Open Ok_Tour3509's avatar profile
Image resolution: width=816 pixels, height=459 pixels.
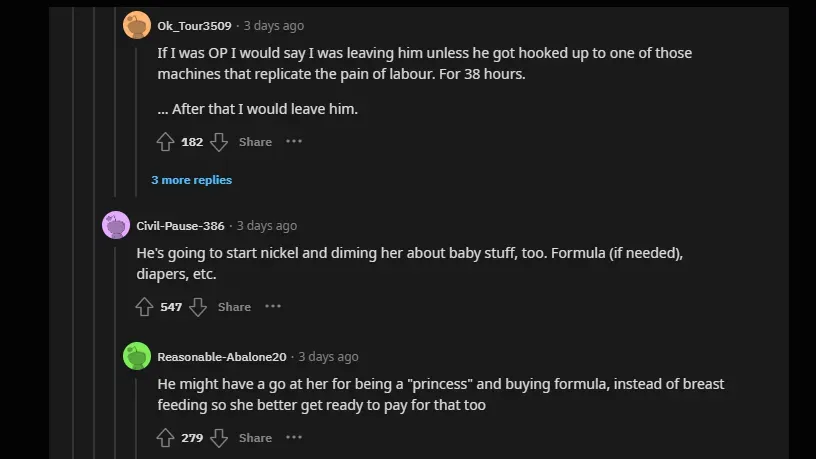[x=137, y=25]
